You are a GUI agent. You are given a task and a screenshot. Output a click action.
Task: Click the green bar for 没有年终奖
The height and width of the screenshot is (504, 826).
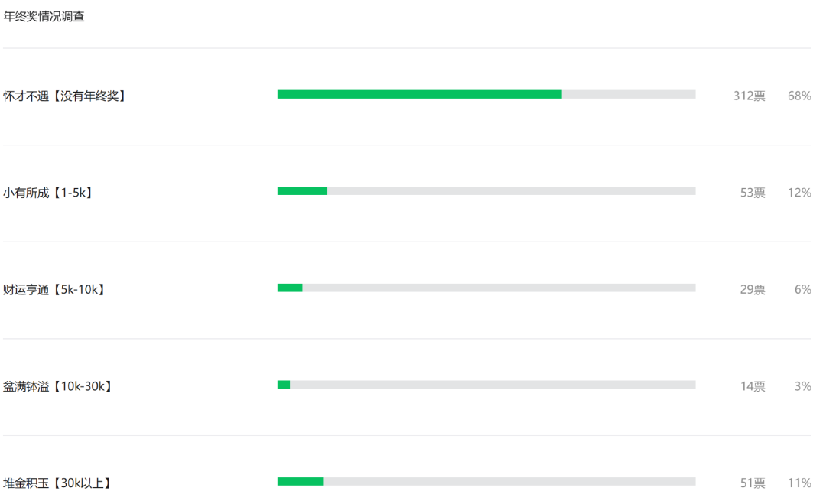(x=419, y=94)
